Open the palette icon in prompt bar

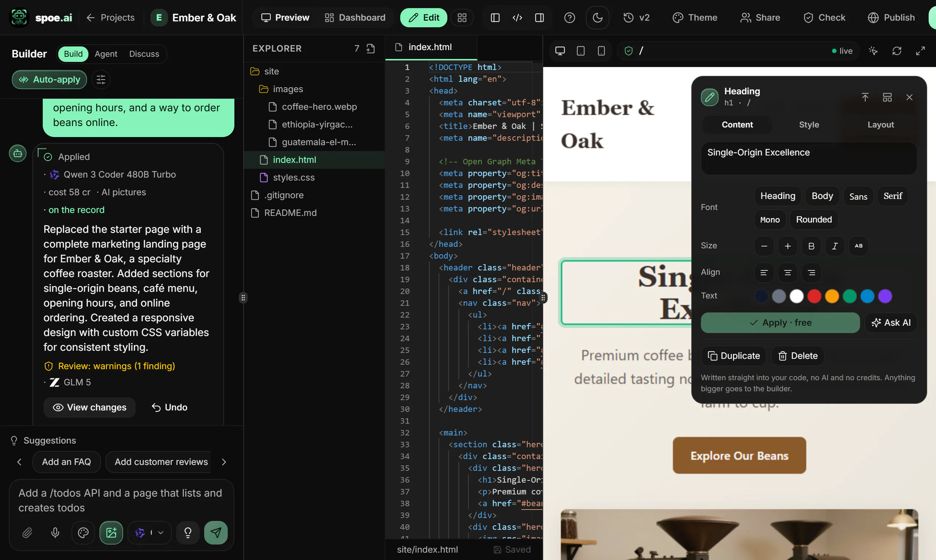click(x=83, y=532)
